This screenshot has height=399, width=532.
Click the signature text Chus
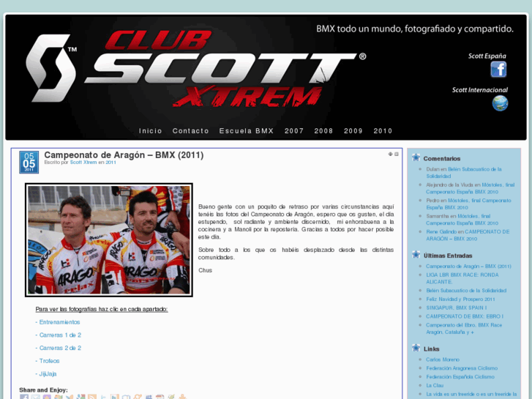[205, 270]
